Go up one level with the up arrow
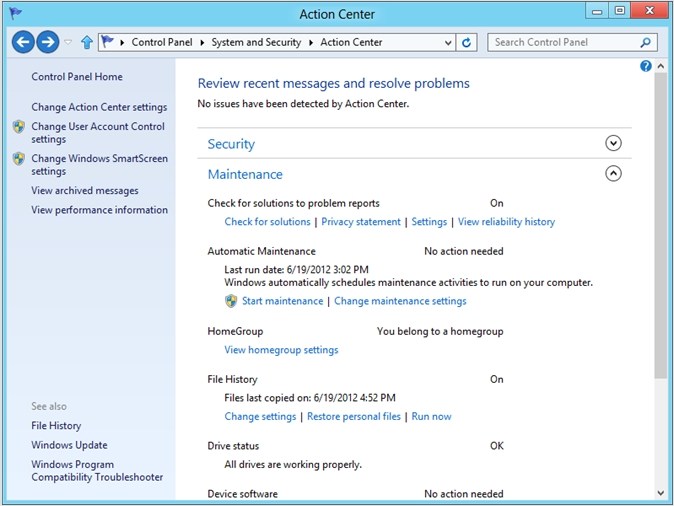 (87, 42)
